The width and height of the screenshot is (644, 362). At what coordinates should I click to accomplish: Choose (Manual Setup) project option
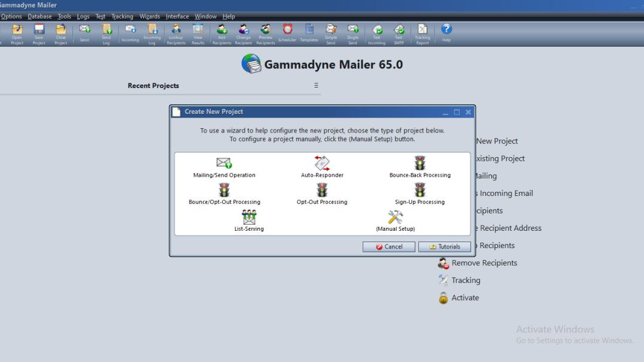(396, 221)
